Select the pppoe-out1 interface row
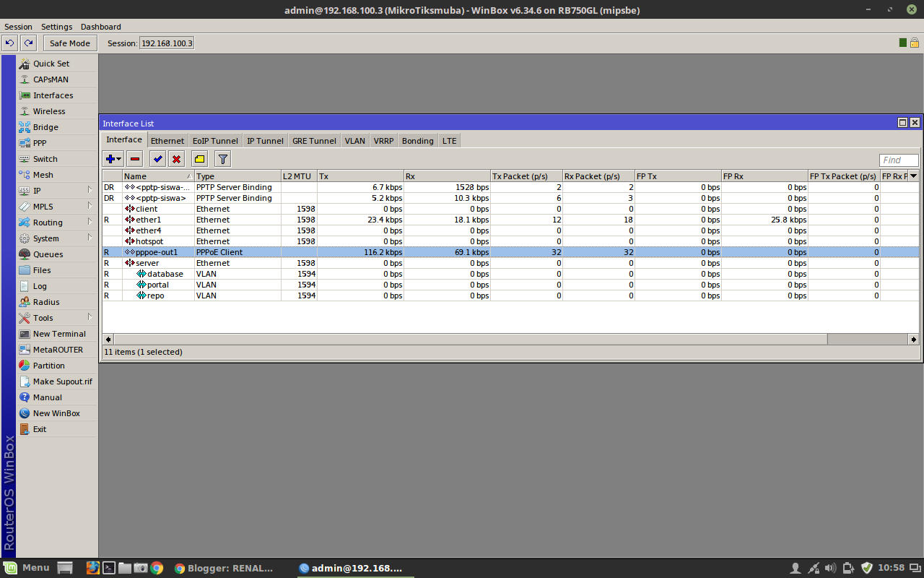The image size is (924, 578). [x=510, y=252]
